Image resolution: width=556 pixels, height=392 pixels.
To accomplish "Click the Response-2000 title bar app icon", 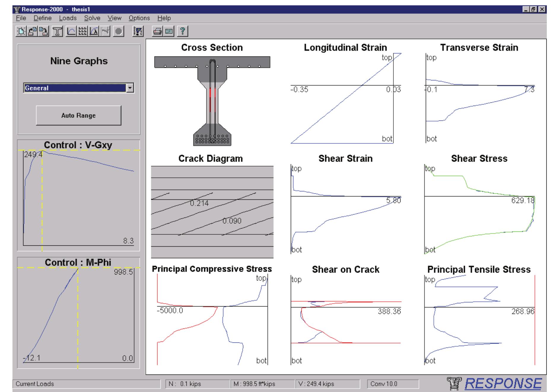I will pyautogui.click(x=17, y=9).
